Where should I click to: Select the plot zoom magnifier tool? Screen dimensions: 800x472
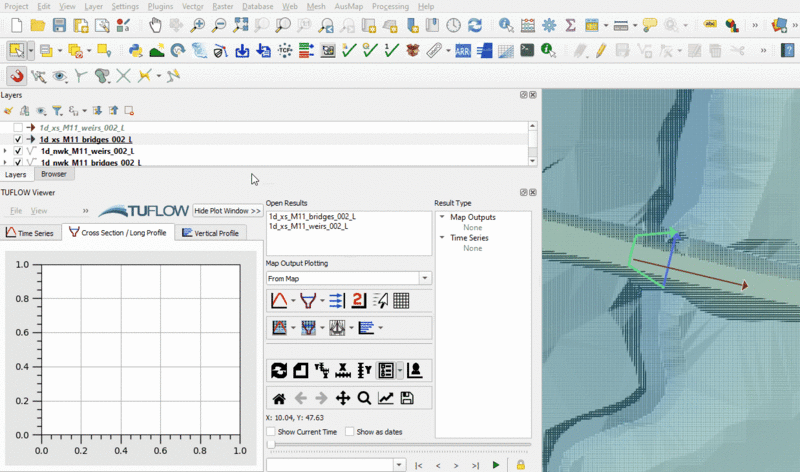pyautogui.click(x=364, y=398)
